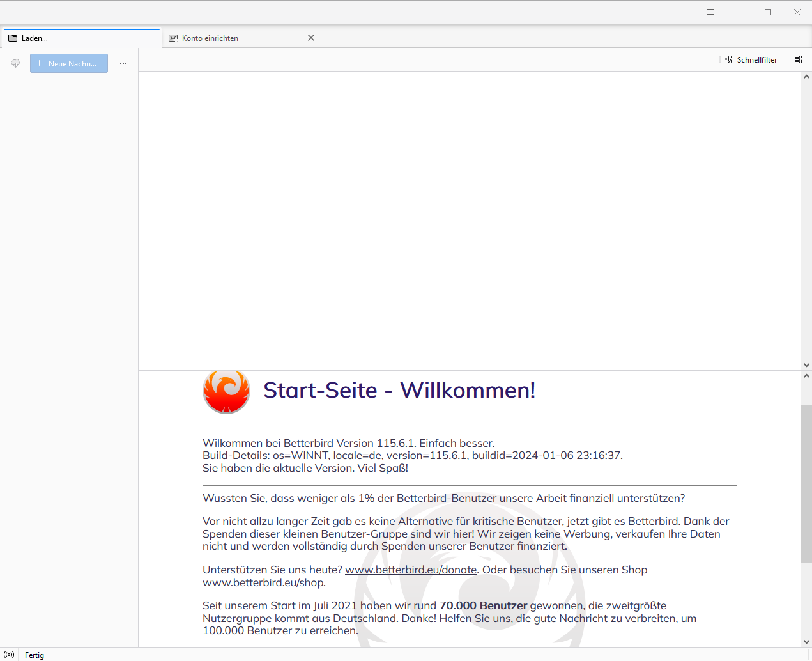Click the Betterbird logo on start page
812x661 pixels.
coord(226,391)
